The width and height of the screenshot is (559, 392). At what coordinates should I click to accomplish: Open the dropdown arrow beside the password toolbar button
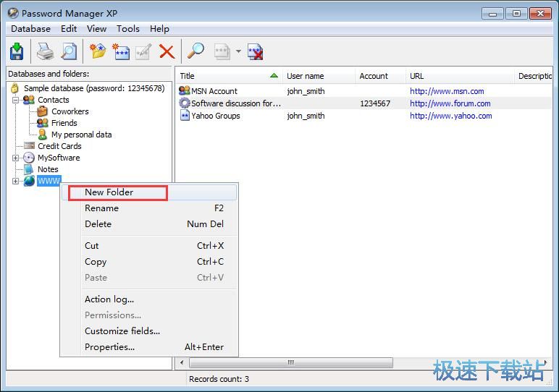[238, 51]
